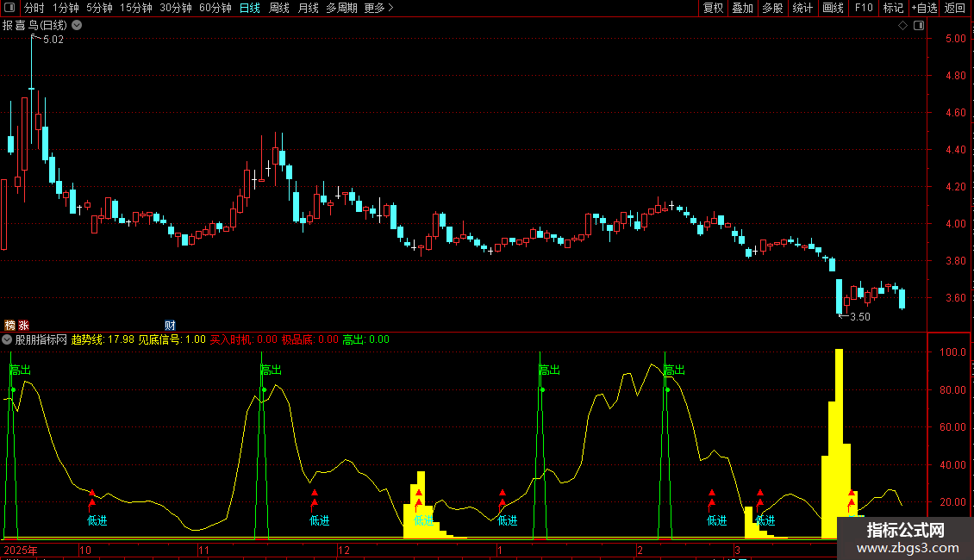Click the 财 financial marker icon
974x560 pixels.
click(x=170, y=326)
